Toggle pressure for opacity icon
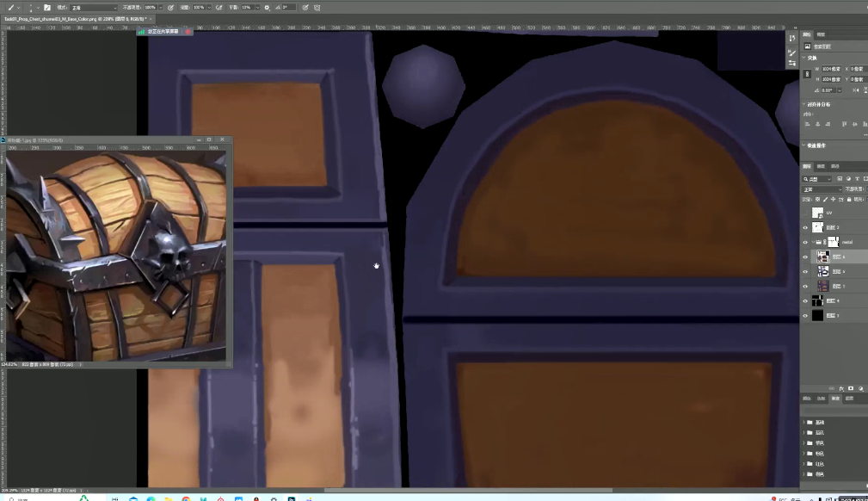Viewport: 868px width, 501px height. coord(170,8)
